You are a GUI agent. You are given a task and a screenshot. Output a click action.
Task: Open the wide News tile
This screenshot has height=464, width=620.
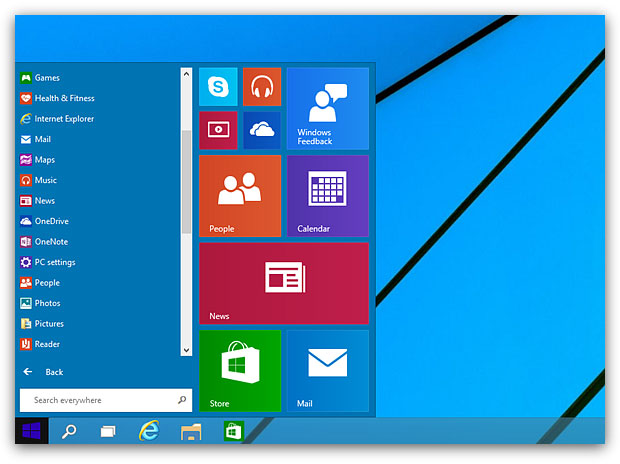284,283
